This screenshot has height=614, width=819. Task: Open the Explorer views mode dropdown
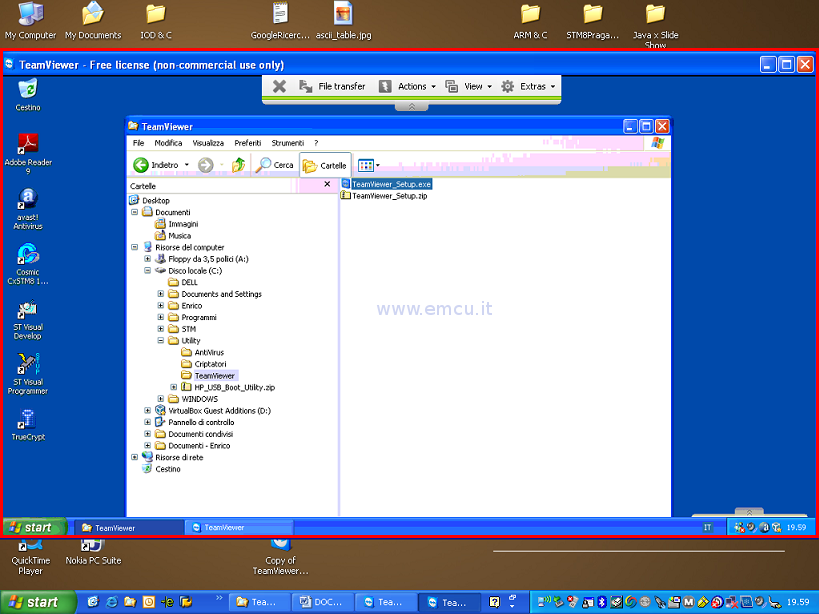(369, 165)
